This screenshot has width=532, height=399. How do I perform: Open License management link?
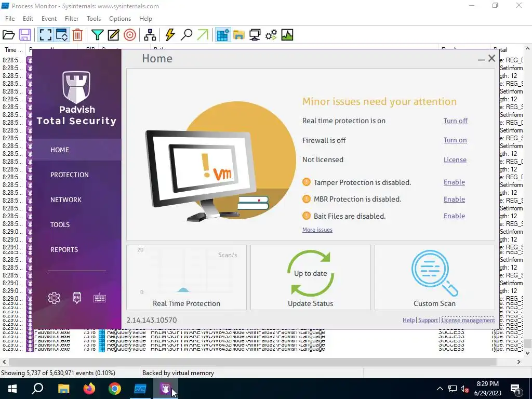tap(468, 320)
